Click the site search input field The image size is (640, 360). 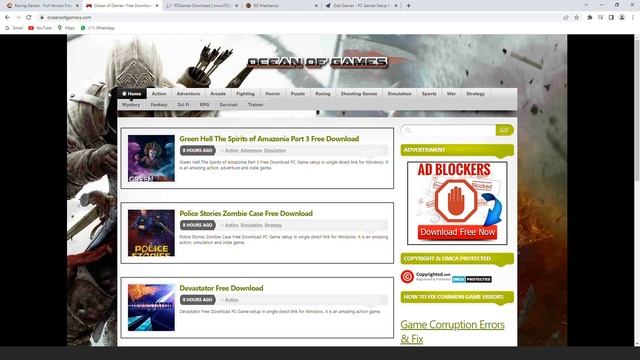coord(449,130)
